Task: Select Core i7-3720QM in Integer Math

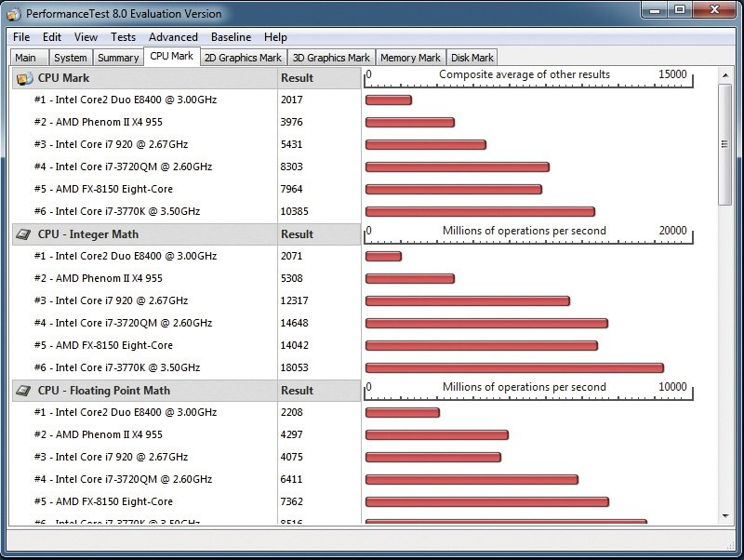Action: point(123,323)
